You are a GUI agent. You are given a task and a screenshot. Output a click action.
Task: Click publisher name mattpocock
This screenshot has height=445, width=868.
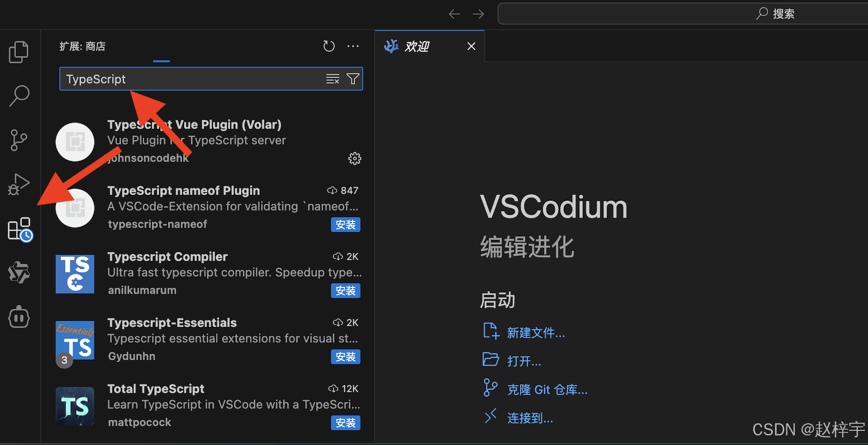pyautogui.click(x=139, y=422)
